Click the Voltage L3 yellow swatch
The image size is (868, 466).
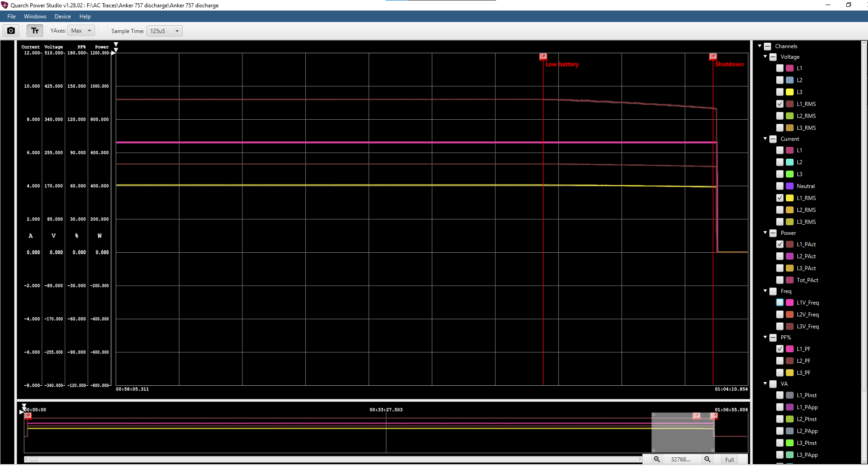(790, 92)
